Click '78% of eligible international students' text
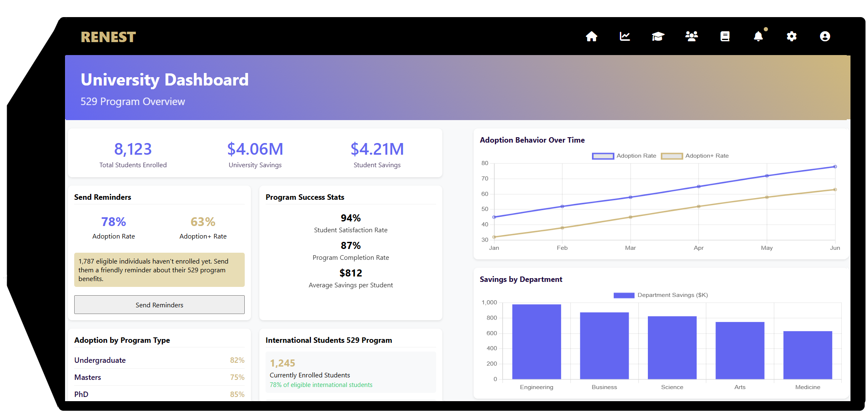The height and width of the screenshot is (412, 868). click(321, 385)
